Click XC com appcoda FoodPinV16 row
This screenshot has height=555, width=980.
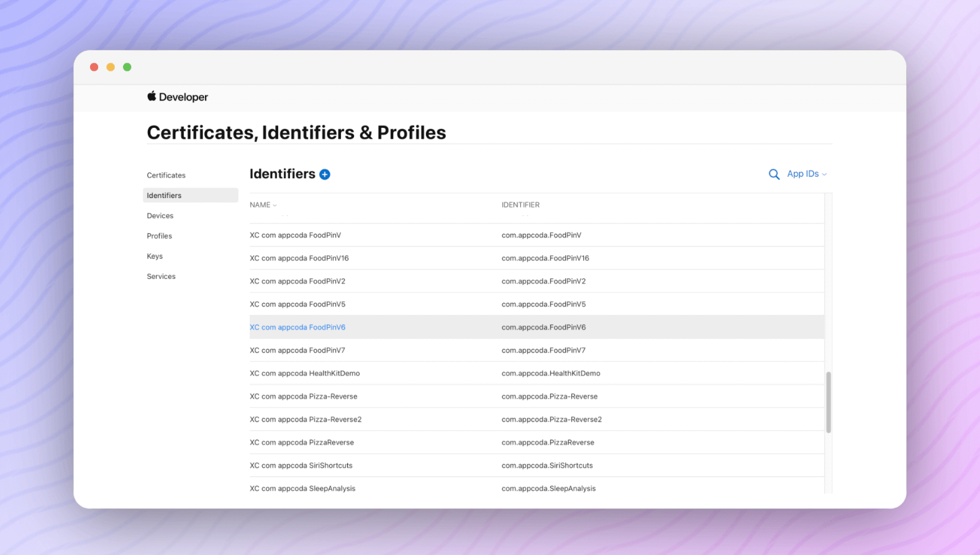pyautogui.click(x=299, y=258)
